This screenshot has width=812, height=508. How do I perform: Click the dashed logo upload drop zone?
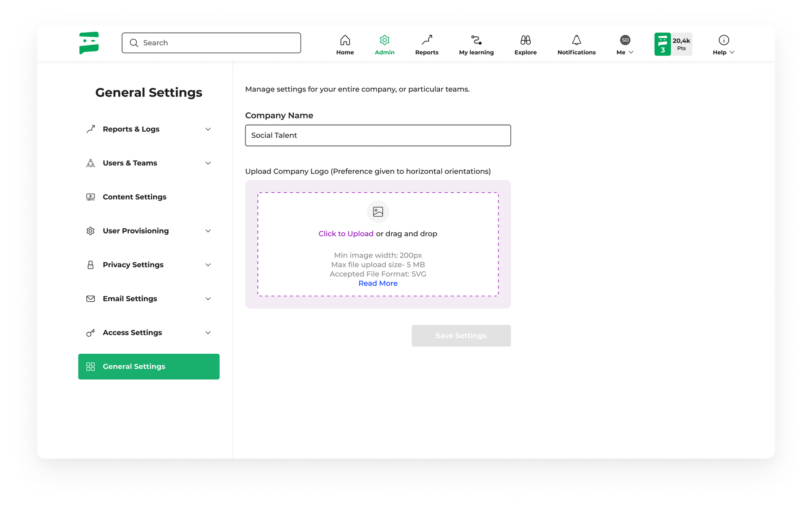tap(378, 244)
